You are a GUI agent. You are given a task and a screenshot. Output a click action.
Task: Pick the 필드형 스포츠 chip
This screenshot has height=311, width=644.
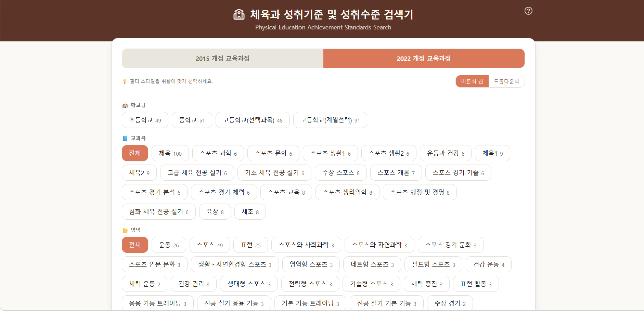(x=434, y=264)
